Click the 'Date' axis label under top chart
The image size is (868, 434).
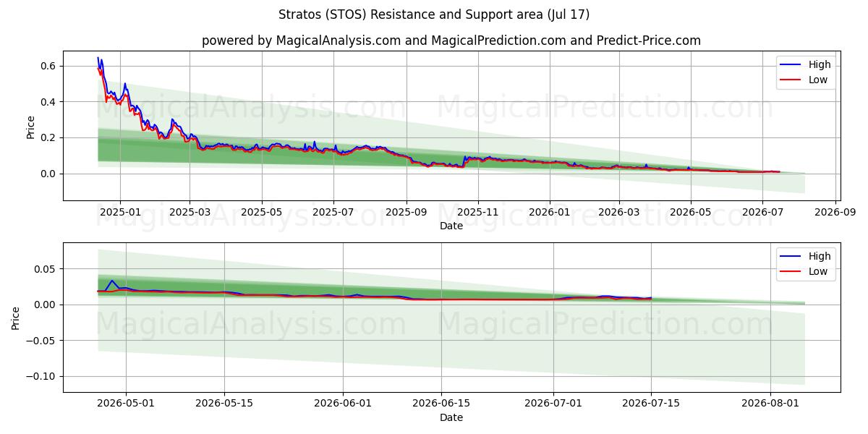(451, 226)
